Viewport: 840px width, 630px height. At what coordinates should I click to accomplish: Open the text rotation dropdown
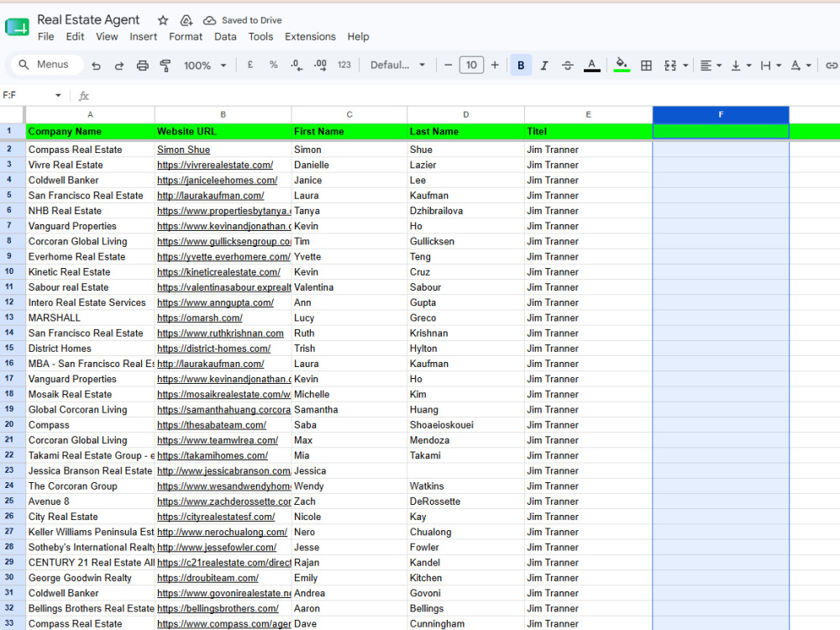[801, 66]
